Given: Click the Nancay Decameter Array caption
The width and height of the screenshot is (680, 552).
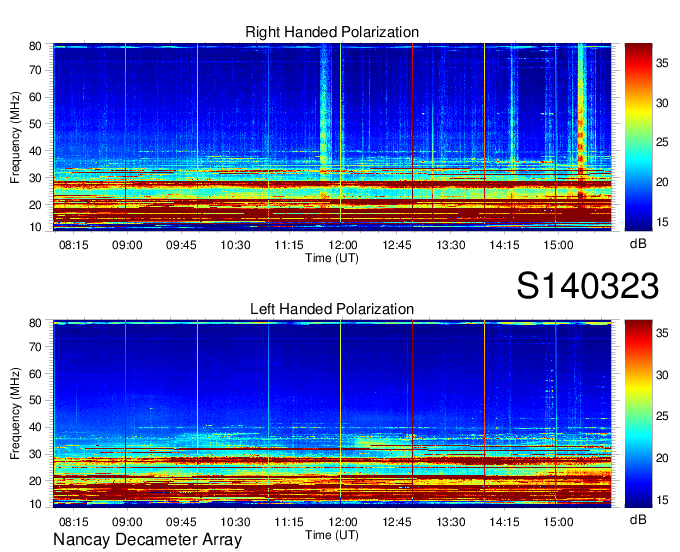Looking at the screenshot, I should coord(147,539).
